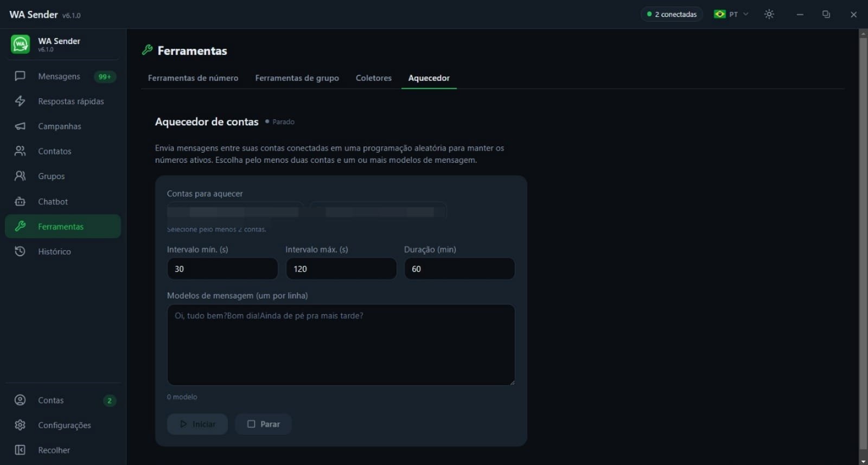This screenshot has width=868, height=465.
Task: Open the Chatbot robot icon
Action: point(20,201)
